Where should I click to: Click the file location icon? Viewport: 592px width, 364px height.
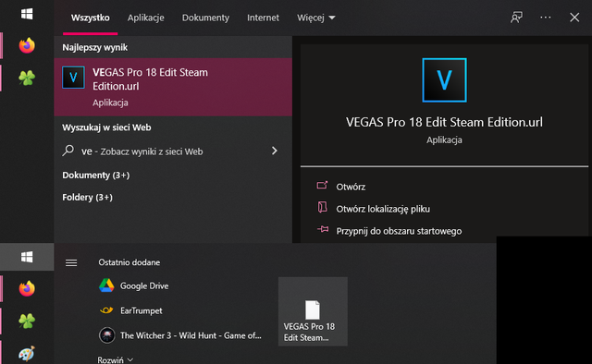coord(322,207)
